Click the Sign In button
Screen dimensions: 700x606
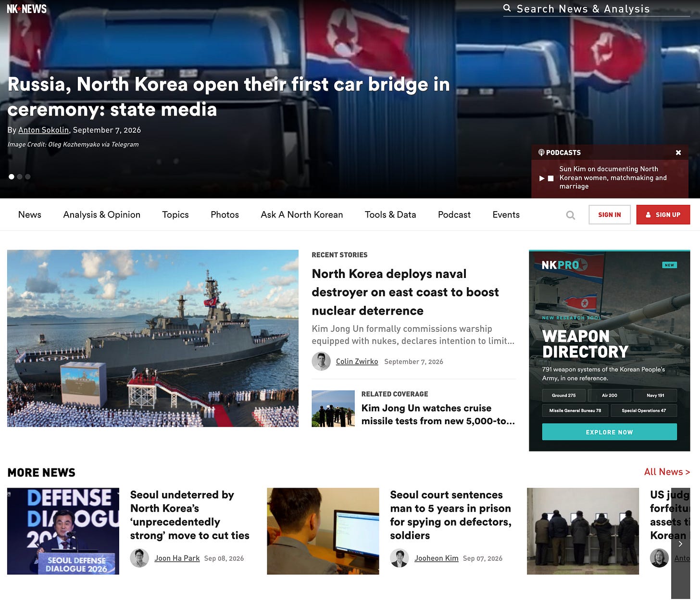610,215
